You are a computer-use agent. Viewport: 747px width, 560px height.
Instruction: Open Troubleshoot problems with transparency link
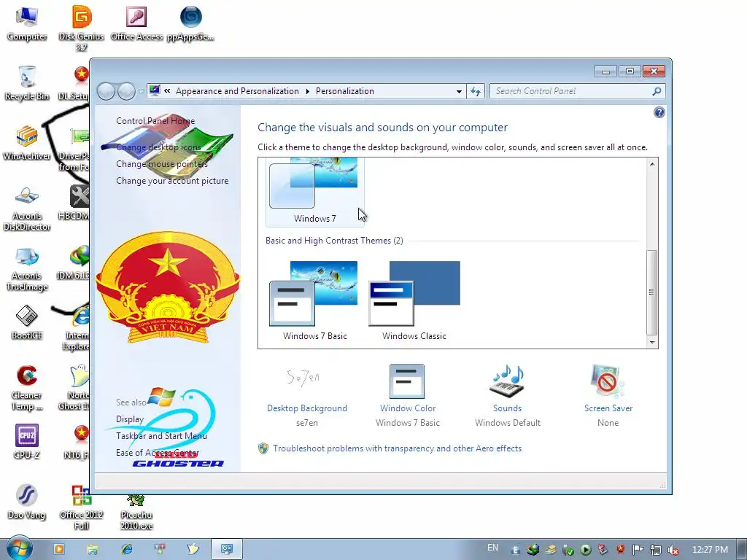[398, 448]
